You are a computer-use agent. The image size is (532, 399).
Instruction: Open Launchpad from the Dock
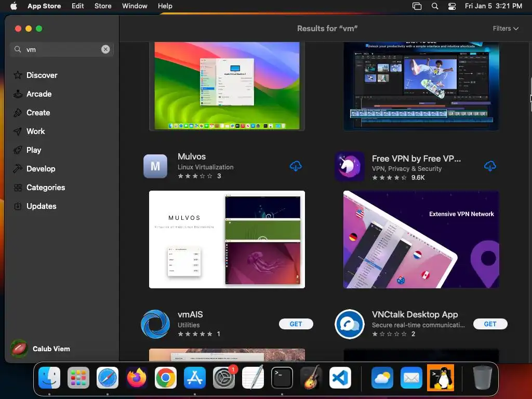click(x=78, y=378)
